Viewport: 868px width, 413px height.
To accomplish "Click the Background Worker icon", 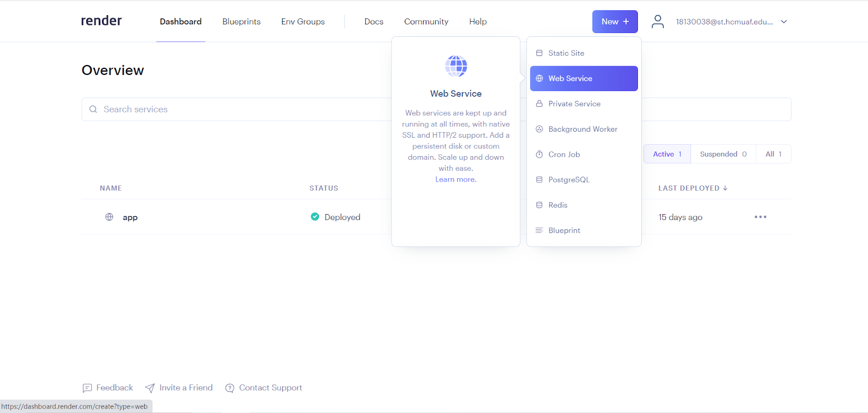I will point(539,129).
